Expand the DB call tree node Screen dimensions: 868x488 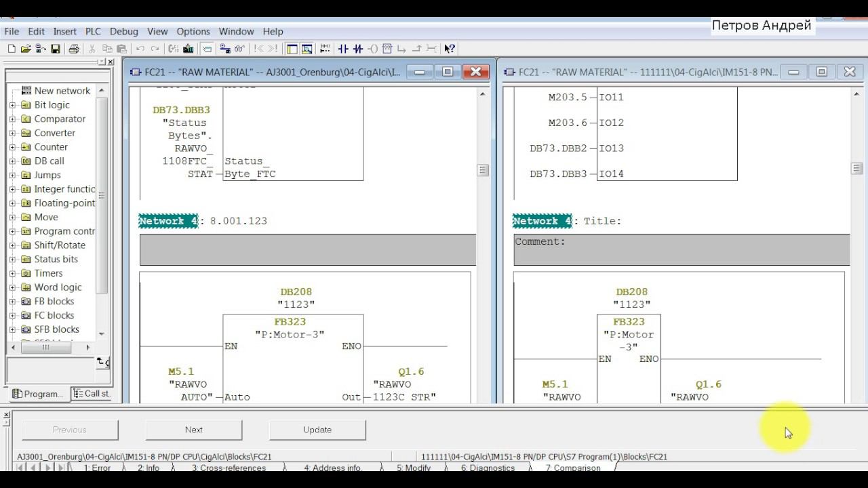point(12,161)
